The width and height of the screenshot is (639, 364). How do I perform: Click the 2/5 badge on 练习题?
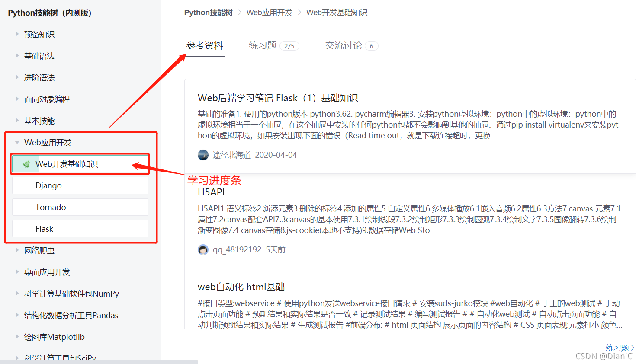[x=289, y=46]
